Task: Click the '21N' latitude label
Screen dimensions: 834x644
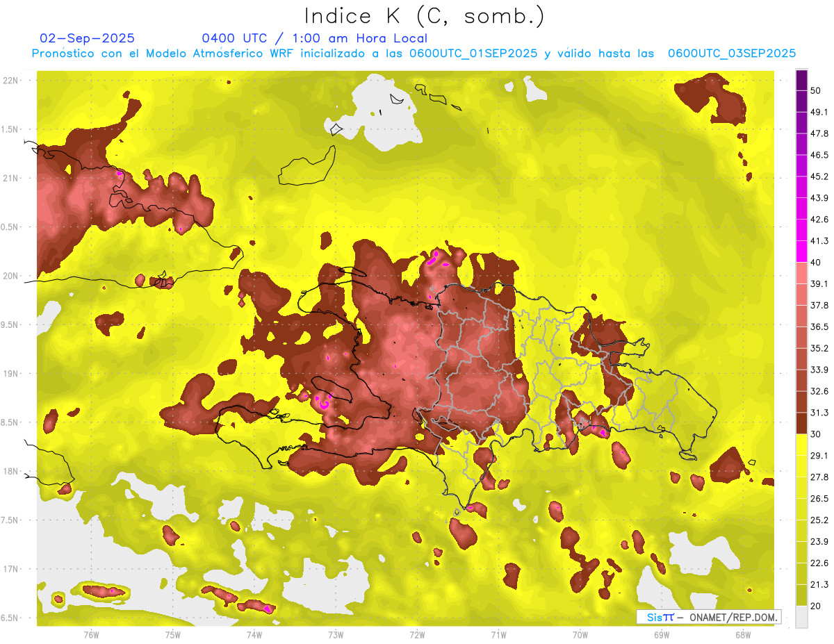Action: tap(11, 178)
